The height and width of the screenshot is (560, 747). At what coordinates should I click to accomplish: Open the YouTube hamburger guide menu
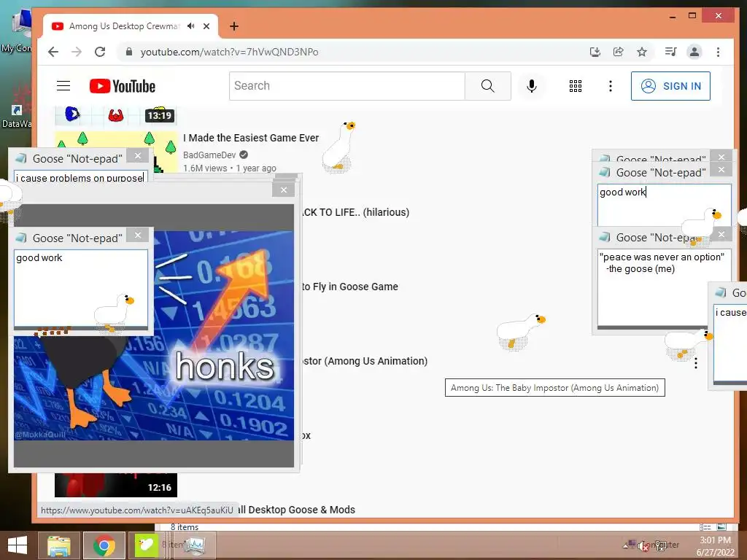point(63,86)
